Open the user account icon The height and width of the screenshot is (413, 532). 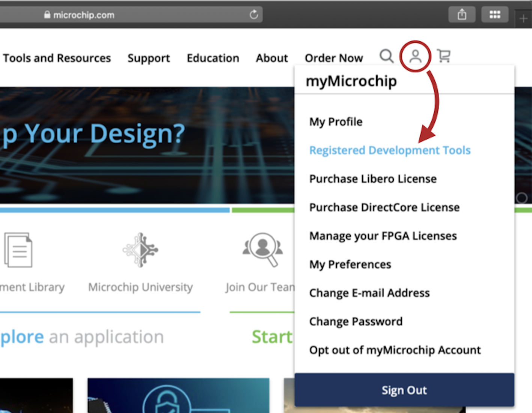tap(415, 57)
